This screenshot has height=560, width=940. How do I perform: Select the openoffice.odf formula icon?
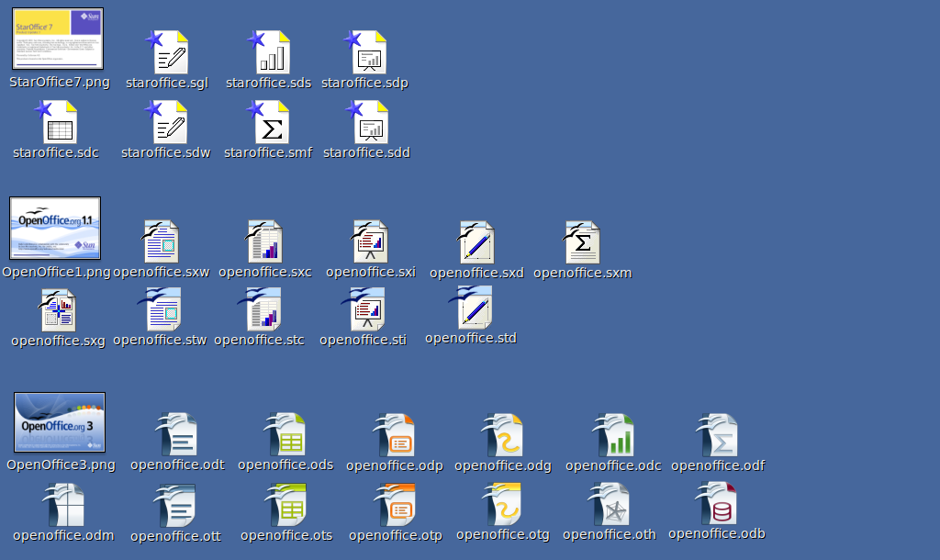(x=718, y=435)
